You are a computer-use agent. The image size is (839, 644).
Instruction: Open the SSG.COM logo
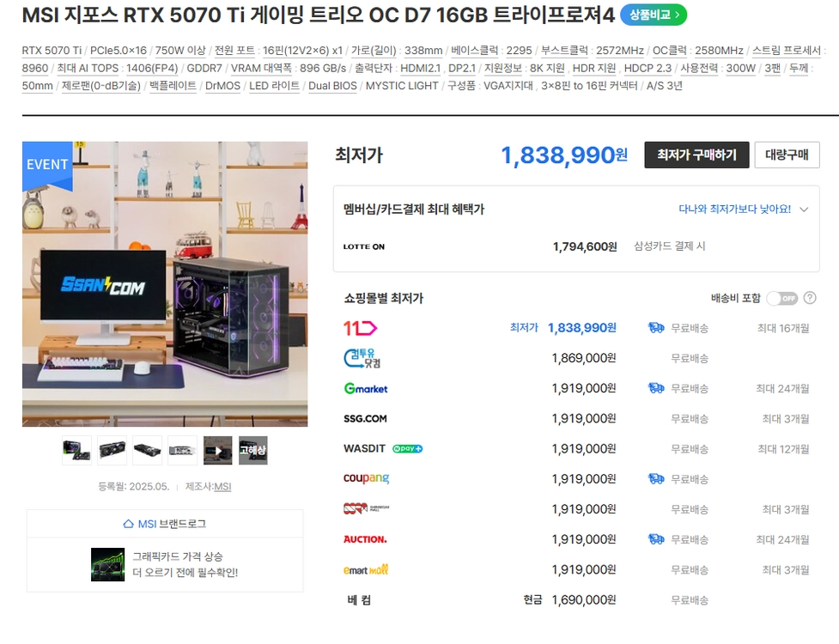365,419
